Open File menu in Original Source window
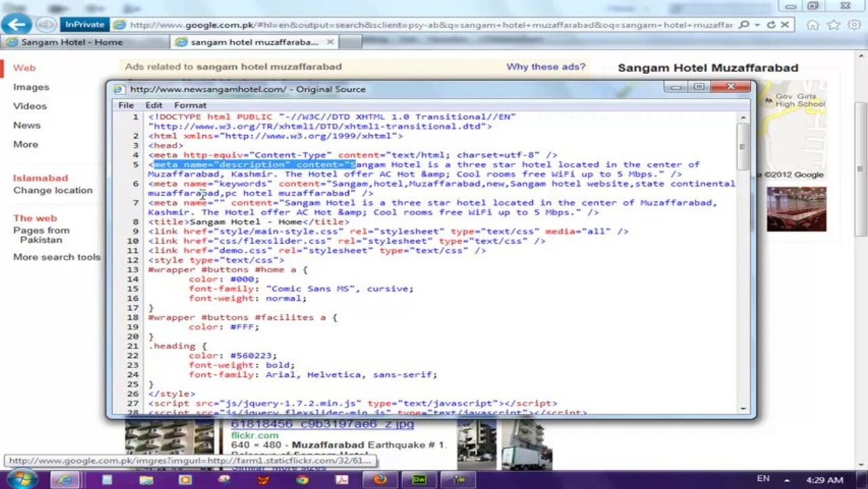The height and width of the screenshot is (489, 868). coord(126,105)
